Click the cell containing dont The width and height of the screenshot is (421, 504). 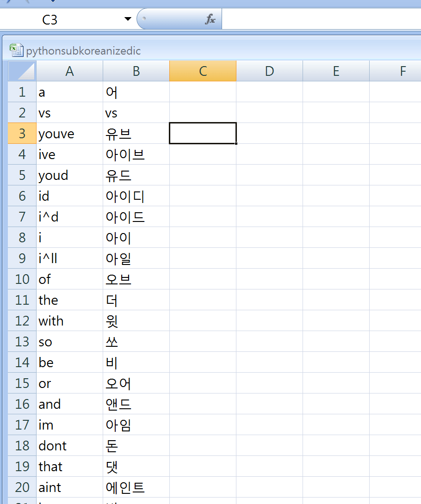[x=69, y=445]
